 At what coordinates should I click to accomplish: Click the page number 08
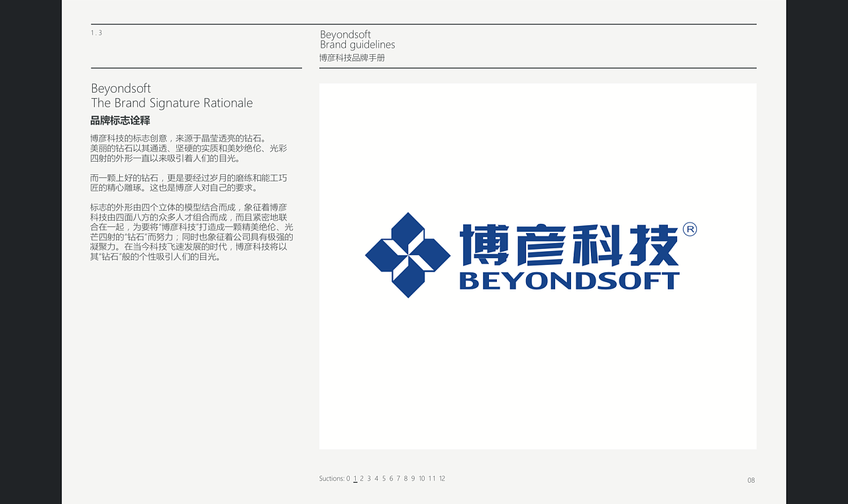pos(751,480)
